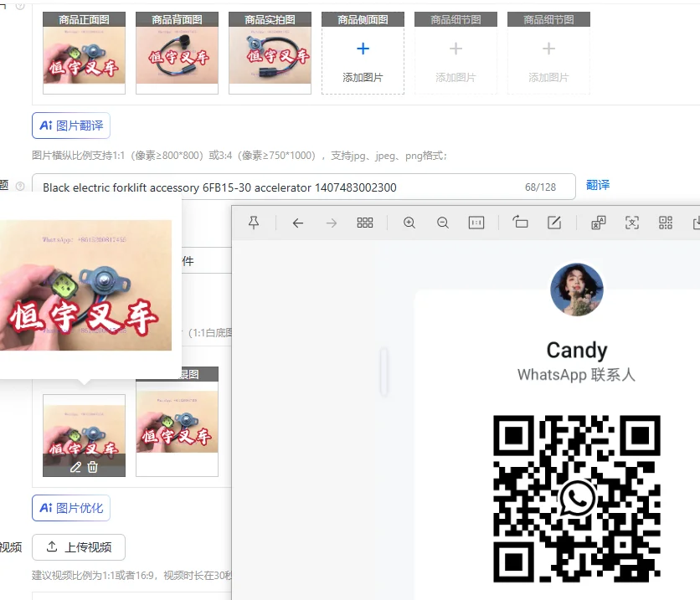Go back to previous image in viewer
700x600 pixels.
[x=298, y=223]
